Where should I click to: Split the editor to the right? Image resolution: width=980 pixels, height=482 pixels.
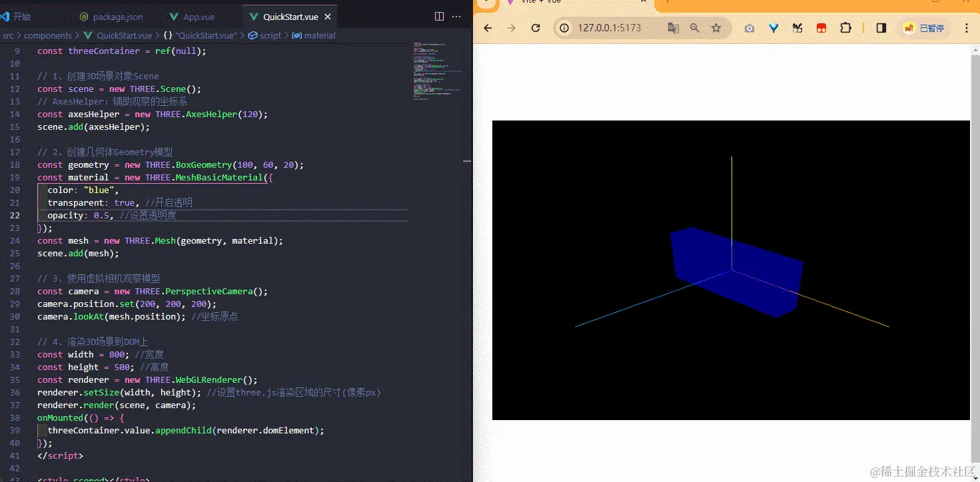(439, 17)
